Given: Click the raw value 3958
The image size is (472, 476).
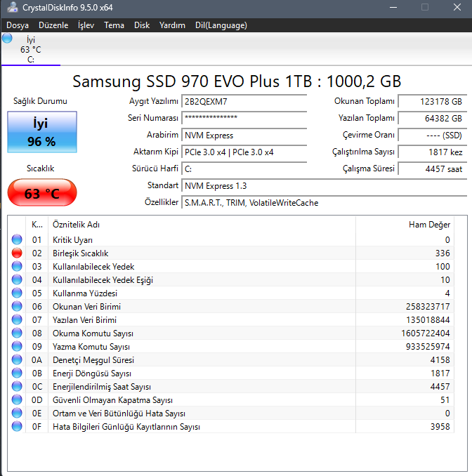Looking at the screenshot, I should [440, 427].
